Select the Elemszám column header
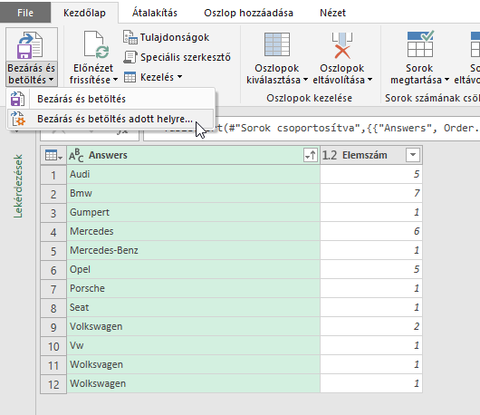The height and width of the screenshot is (415, 480). [371, 155]
